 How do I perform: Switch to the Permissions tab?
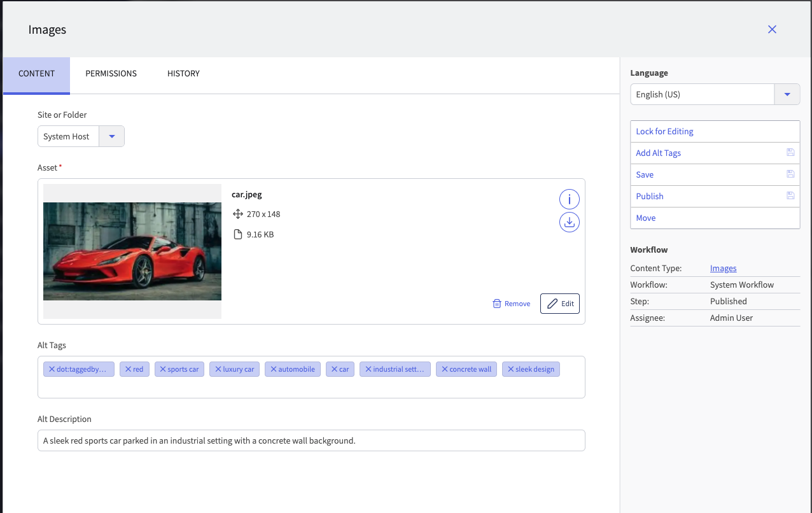pyautogui.click(x=111, y=74)
